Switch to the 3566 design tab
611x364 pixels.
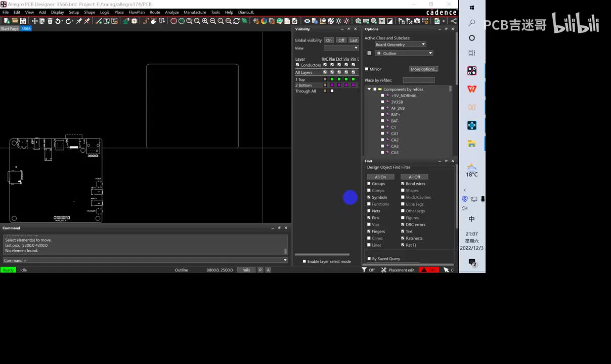(x=26, y=29)
